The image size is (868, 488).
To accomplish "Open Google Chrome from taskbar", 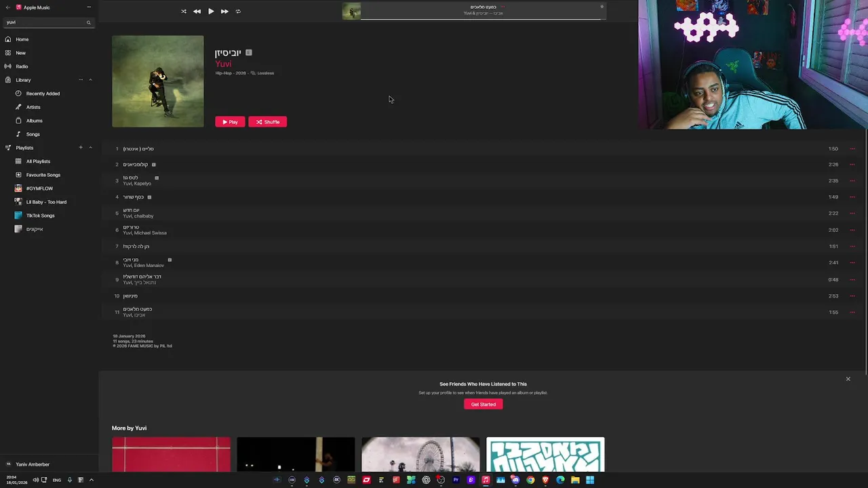I will 530,480.
